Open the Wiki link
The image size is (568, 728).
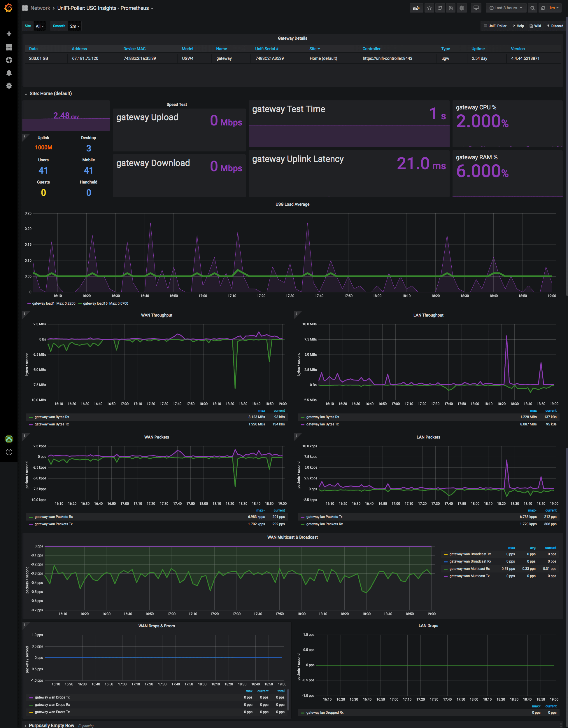535,26
